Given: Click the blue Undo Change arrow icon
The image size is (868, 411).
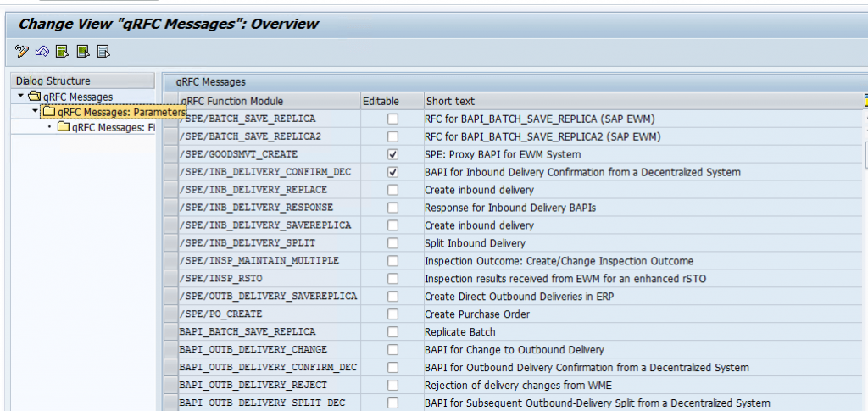Looking at the screenshot, I should click(x=42, y=52).
